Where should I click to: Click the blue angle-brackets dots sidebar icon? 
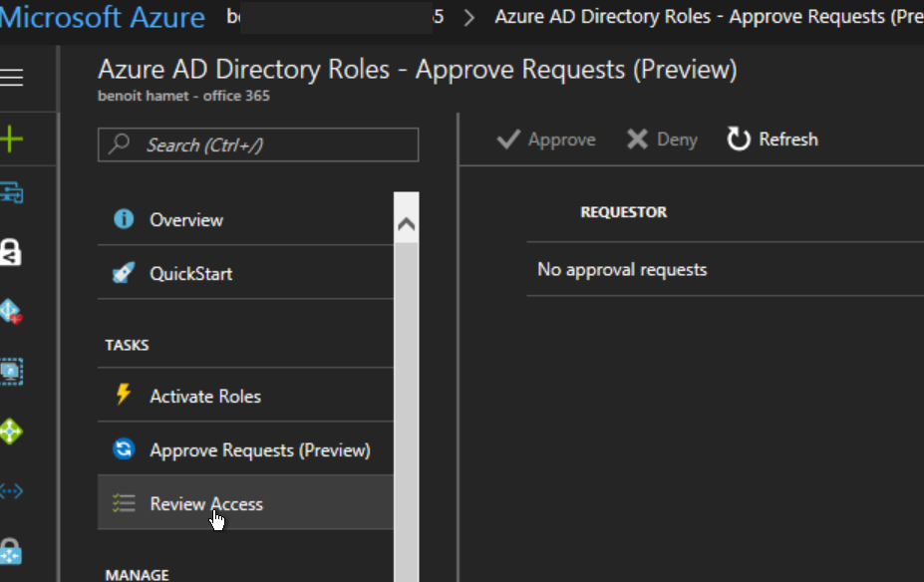pos(12,491)
